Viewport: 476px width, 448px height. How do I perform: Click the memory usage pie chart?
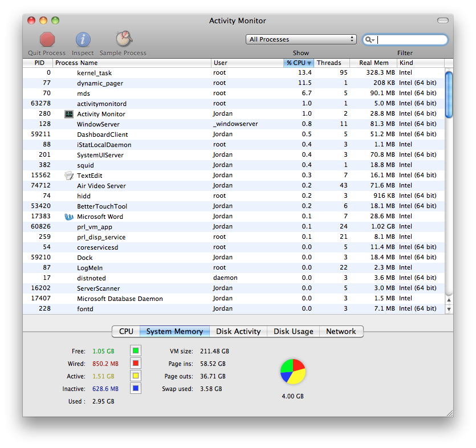coord(292,372)
